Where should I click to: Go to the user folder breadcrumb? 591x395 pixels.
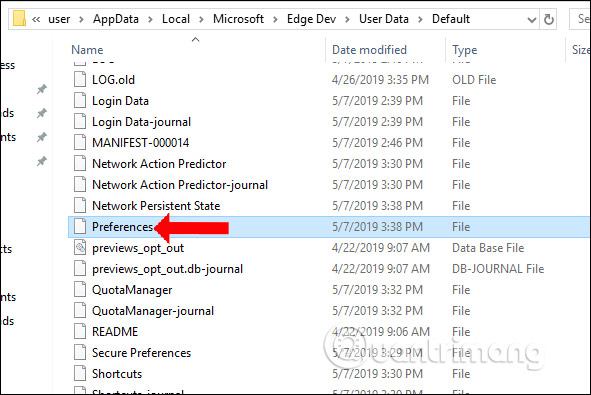(59, 19)
